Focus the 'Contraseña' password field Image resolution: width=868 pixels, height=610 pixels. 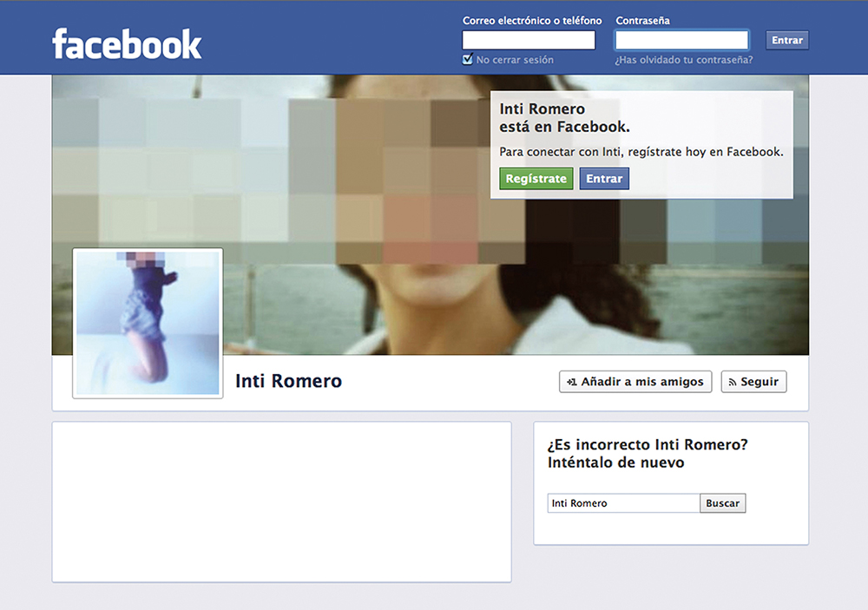[x=682, y=40]
